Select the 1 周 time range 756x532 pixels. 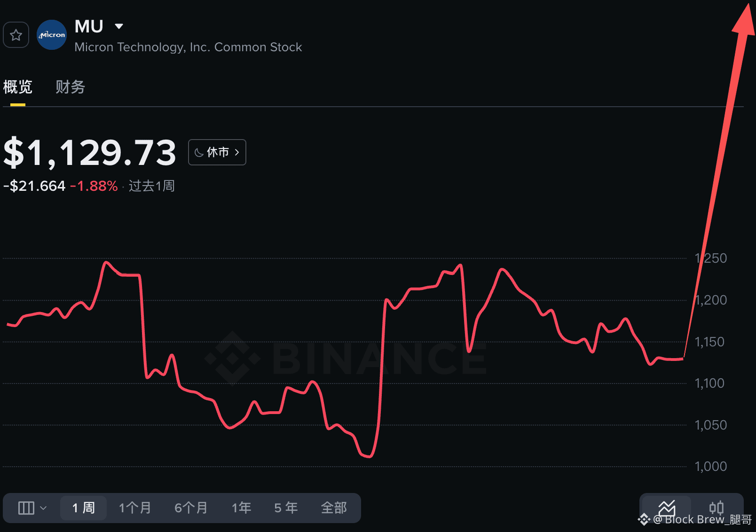(84, 508)
